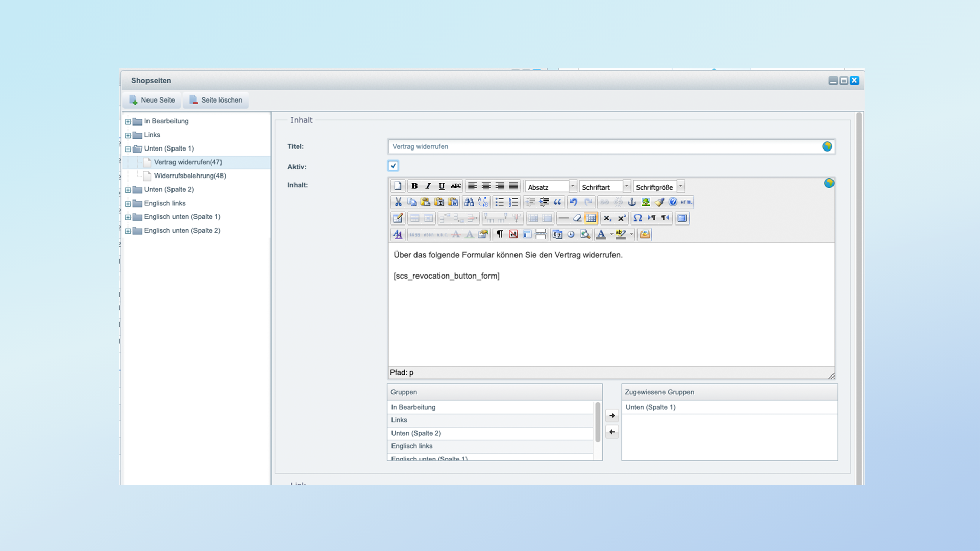Screen dimensions: 980x551
Task: Align text left
Action: [473, 186]
